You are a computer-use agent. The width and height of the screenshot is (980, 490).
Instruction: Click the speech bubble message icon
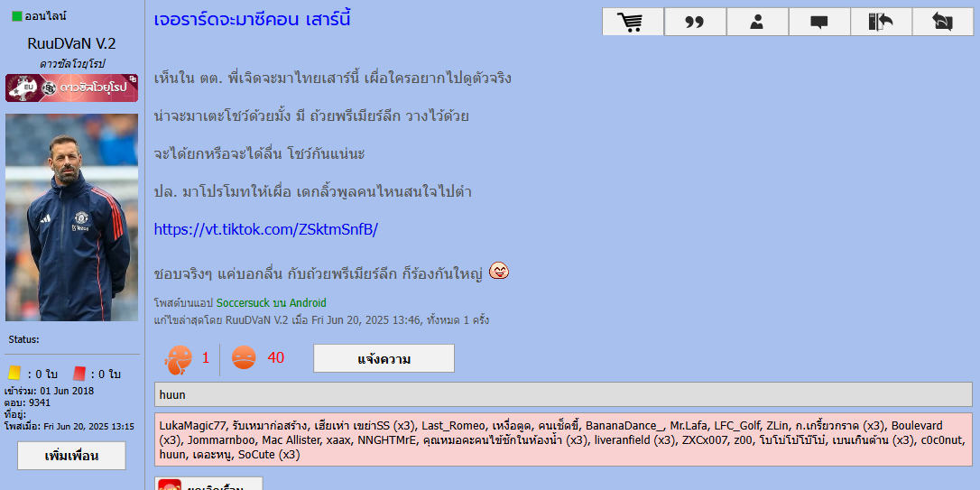(x=819, y=22)
